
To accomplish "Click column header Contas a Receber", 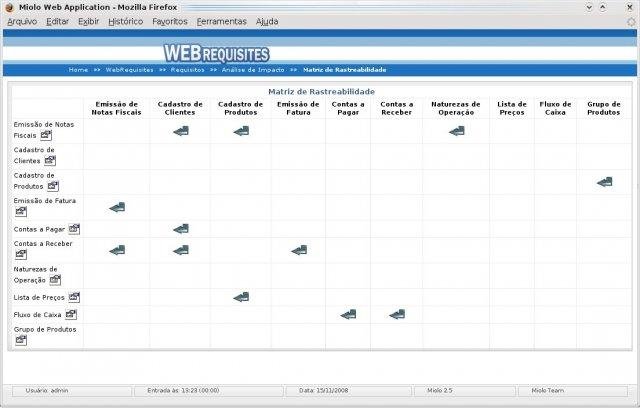I will 396,108.
